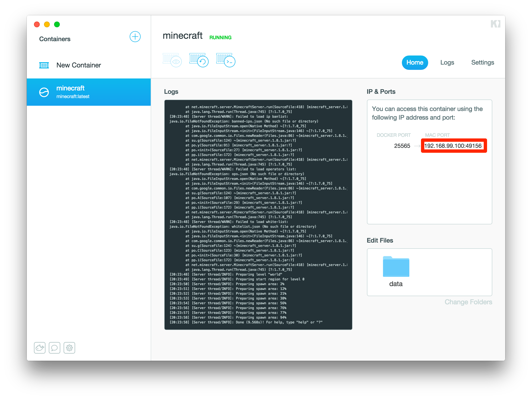Click inside the logs output panel

[258, 215]
